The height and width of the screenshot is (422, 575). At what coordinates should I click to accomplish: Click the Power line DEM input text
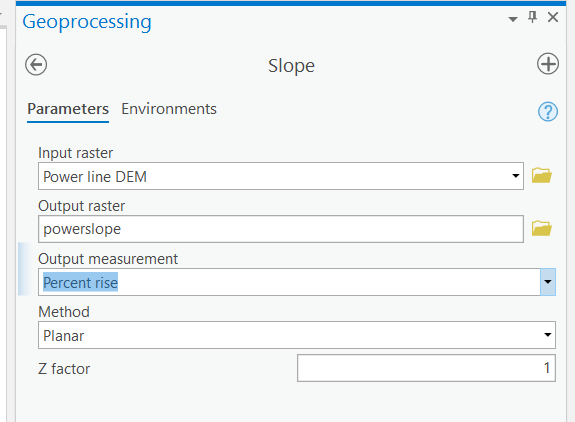click(x=95, y=177)
